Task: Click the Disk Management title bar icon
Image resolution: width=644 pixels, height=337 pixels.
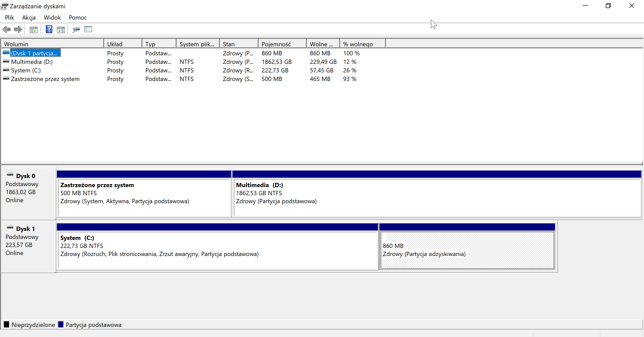Action: [x=4, y=6]
